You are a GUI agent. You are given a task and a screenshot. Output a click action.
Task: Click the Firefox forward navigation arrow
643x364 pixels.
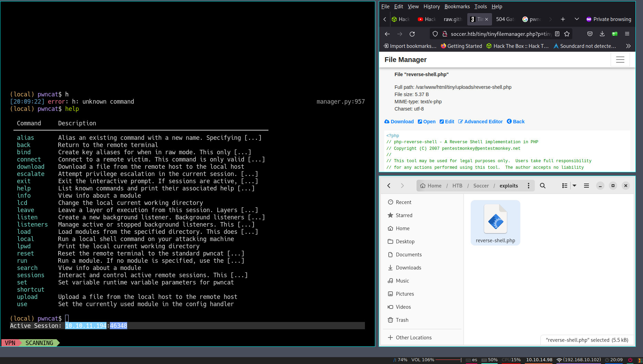pyautogui.click(x=400, y=34)
